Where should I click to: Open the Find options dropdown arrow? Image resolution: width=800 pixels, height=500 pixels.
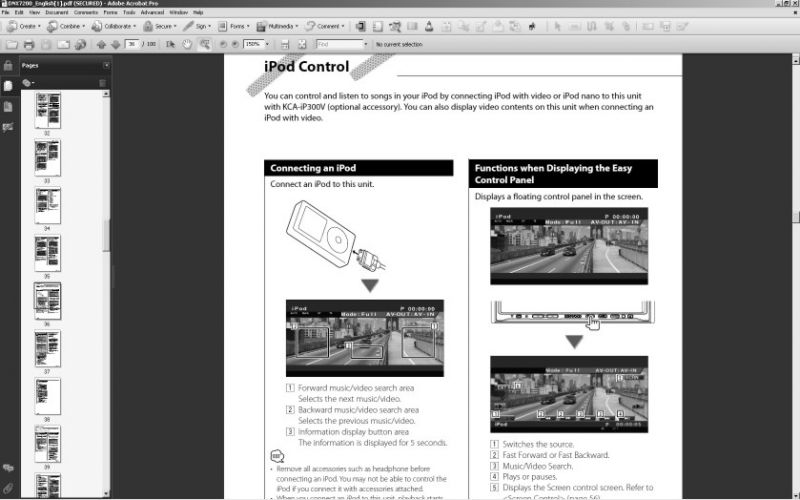(x=366, y=44)
